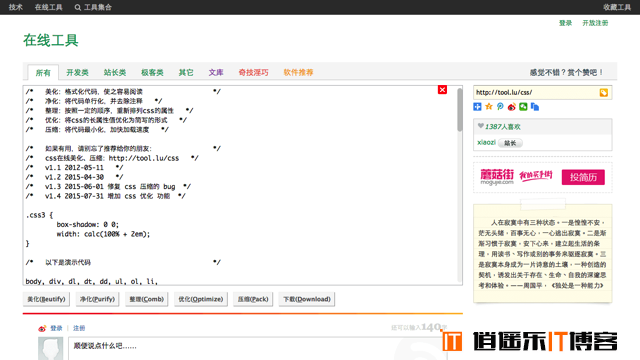
Task: Click the 美化(Beautify) button
Action: click(46, 299)
